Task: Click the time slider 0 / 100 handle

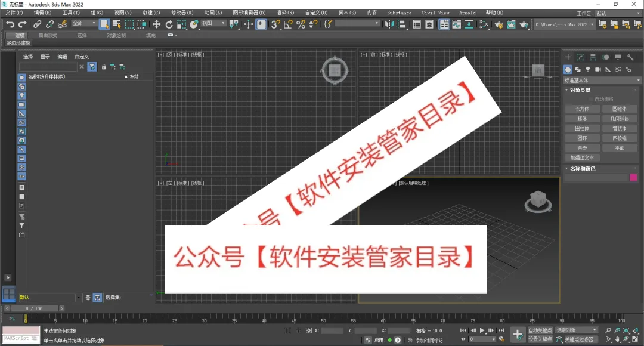Action: coord(34,308)
